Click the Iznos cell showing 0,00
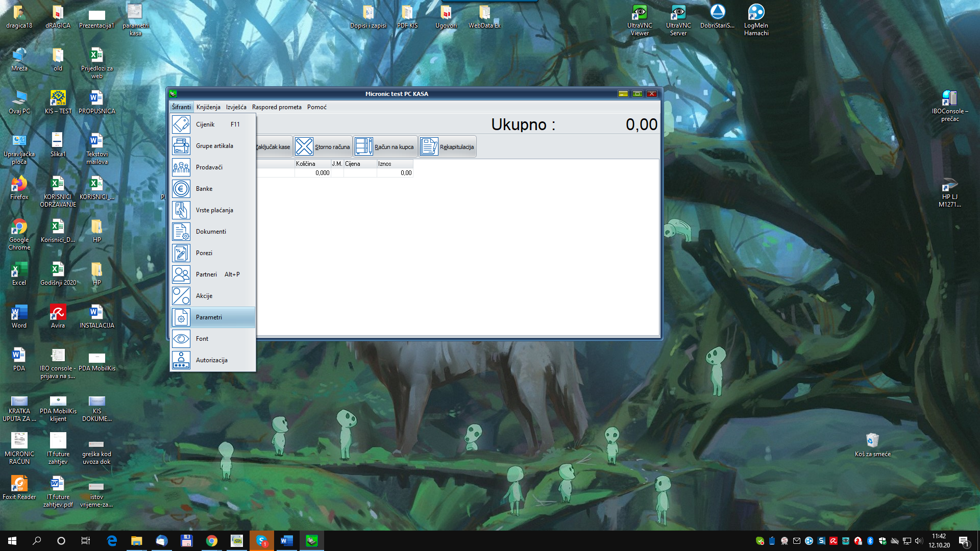 (395, 173)
